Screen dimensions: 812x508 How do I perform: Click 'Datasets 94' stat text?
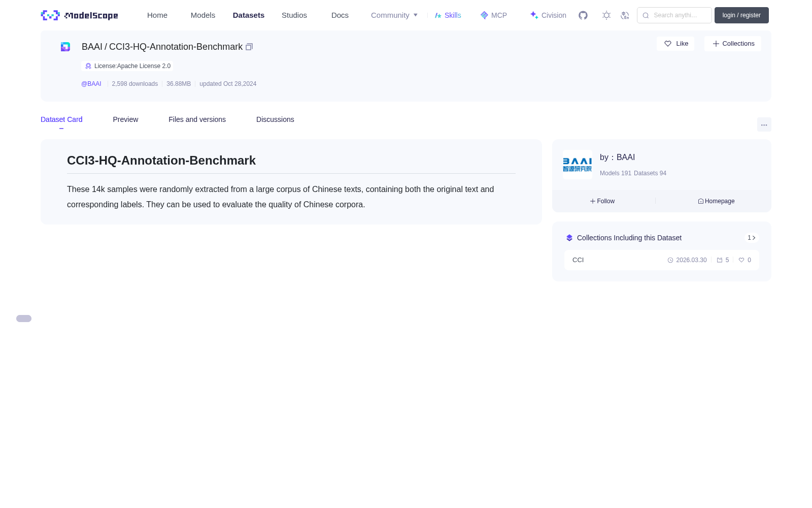650,173
